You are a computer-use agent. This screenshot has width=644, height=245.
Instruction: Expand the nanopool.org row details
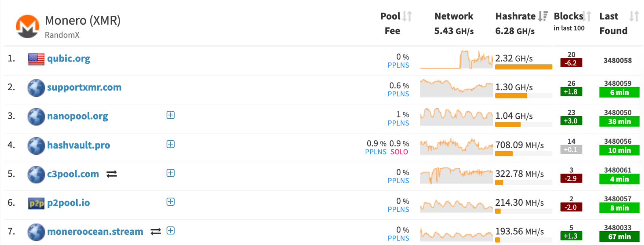tap(171, 115)
